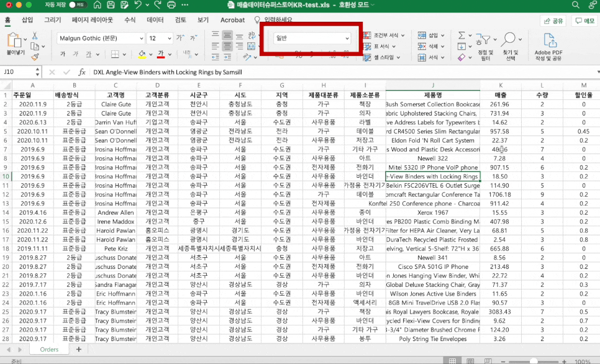
Task: Click the cell borders icon
Action: point(115,54)
